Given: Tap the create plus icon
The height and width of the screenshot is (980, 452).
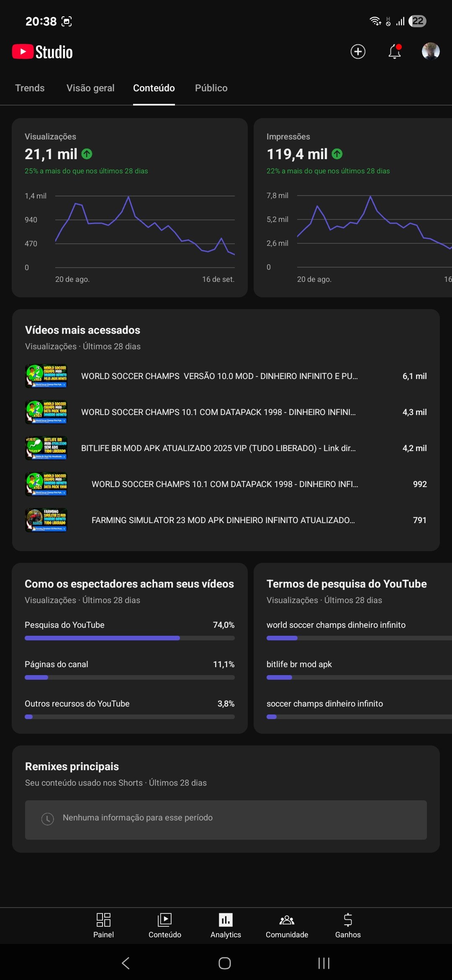Looking at the screenshot, I should pyautogui.click(x=358, y=52).
